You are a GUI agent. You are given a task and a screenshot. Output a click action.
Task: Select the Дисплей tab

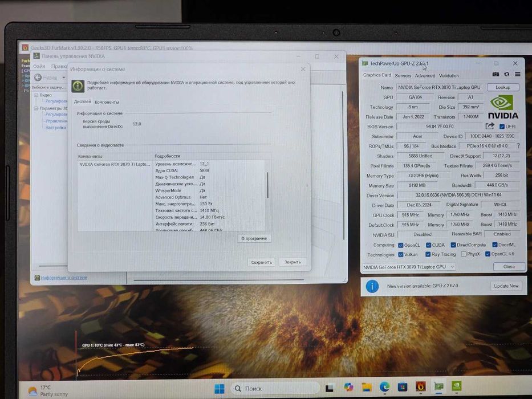coord(82,101)
